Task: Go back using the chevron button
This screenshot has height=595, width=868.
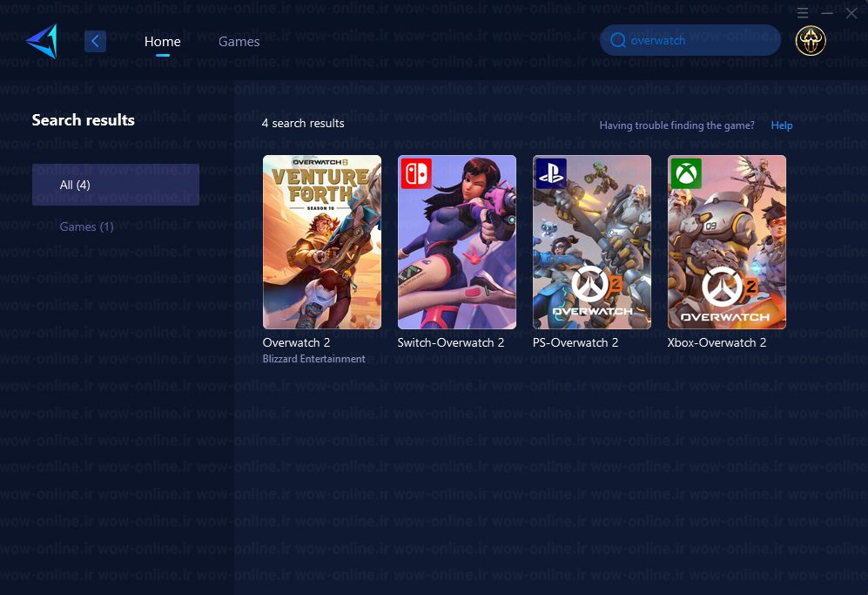Action: coord(95,41)
